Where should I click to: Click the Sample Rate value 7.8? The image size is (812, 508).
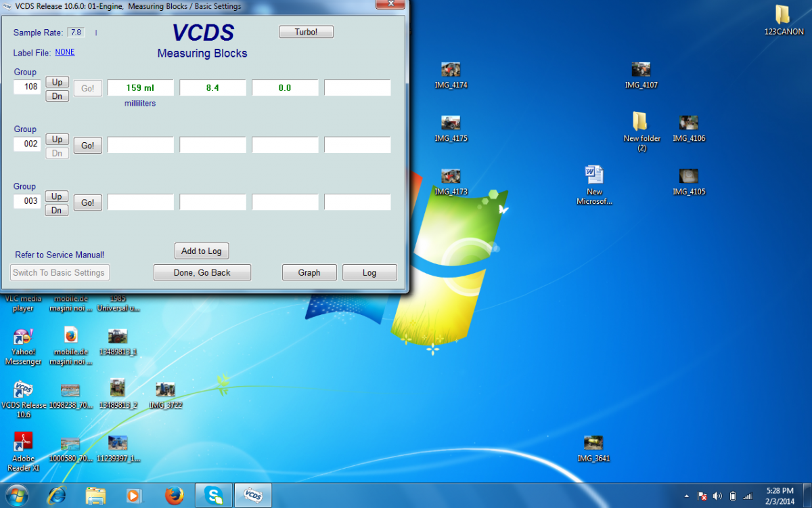point(76,32)
